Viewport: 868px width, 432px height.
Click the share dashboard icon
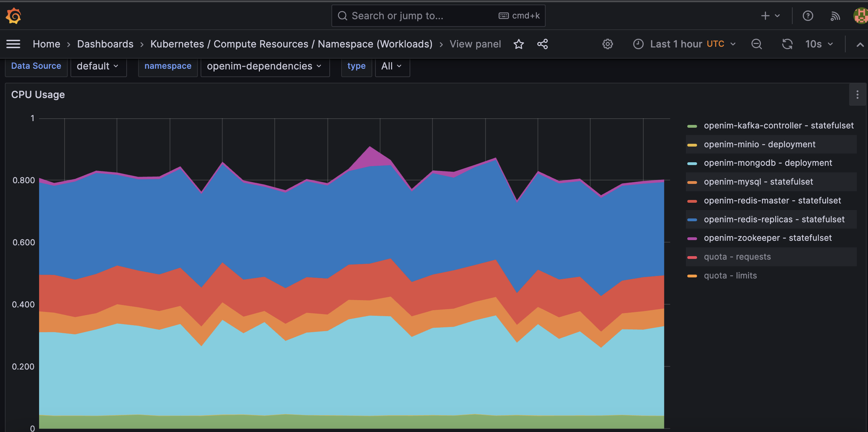click(x=542, y=44)
